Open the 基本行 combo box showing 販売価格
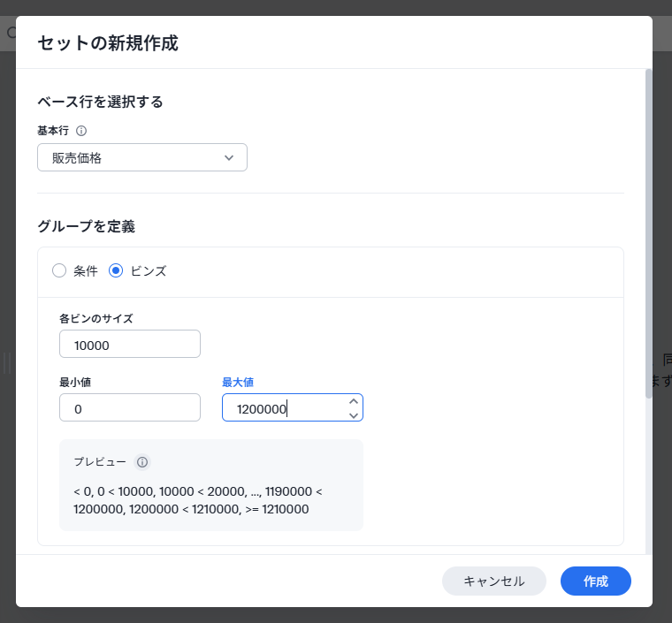 point(142,157)
